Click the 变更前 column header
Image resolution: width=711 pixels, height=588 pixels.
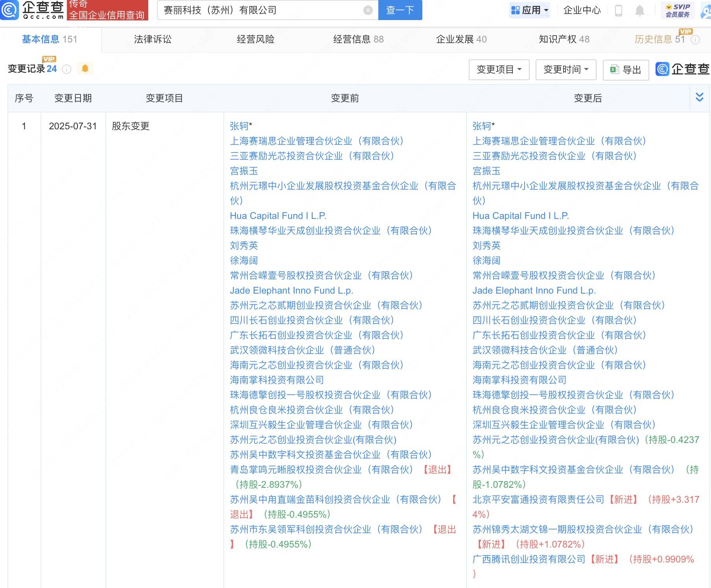tap(345, 98)
